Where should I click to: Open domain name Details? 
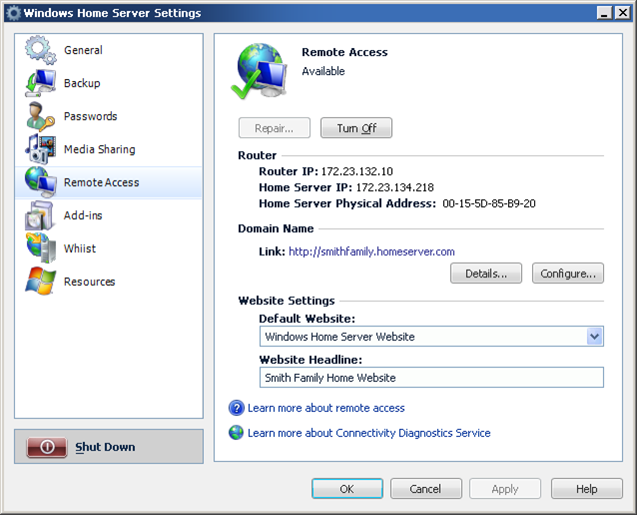click(486, 273)
